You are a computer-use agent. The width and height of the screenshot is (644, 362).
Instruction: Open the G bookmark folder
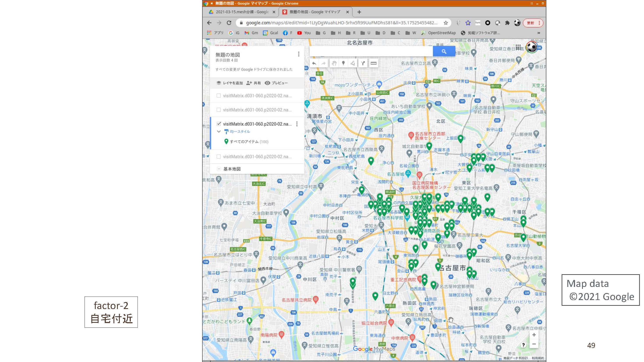(321, 33)
